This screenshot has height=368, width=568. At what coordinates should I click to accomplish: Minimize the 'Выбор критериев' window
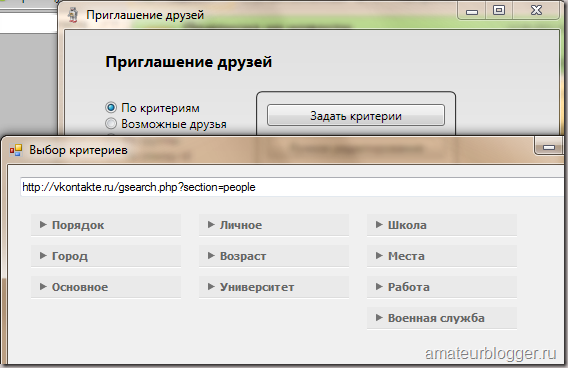549,146
